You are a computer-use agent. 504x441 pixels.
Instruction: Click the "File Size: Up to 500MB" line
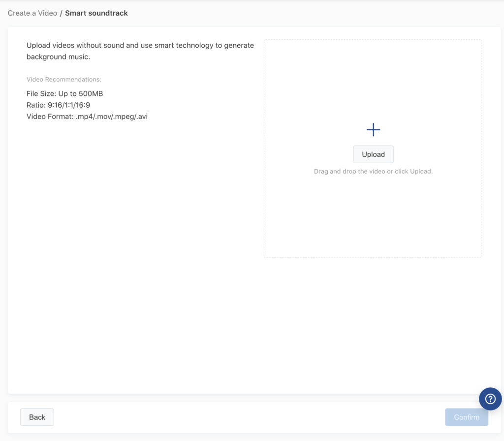point(64,93)
